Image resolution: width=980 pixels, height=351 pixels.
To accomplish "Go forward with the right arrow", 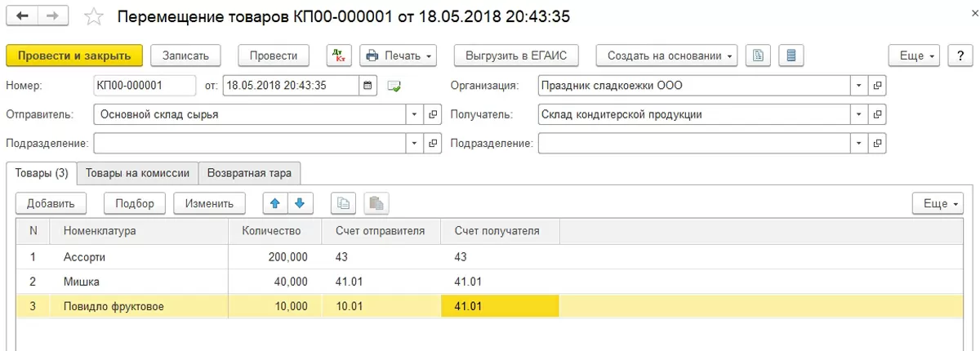I will coord(53,16).
